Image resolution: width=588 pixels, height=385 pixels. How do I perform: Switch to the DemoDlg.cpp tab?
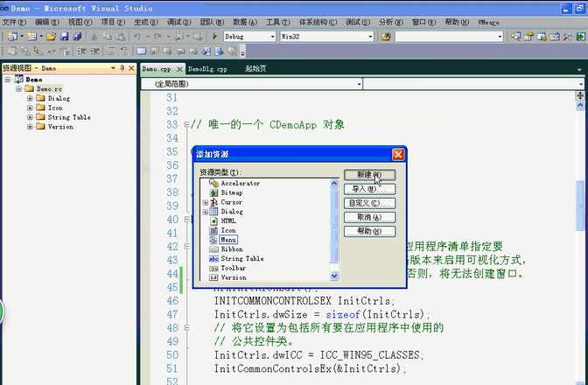coord(207,69)
